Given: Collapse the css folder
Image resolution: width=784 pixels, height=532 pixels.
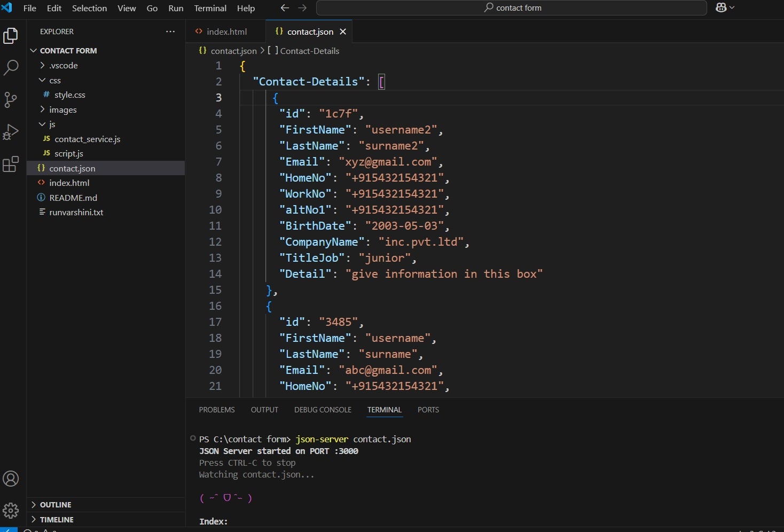Looking at the screenshot, I should pos(54,80).
